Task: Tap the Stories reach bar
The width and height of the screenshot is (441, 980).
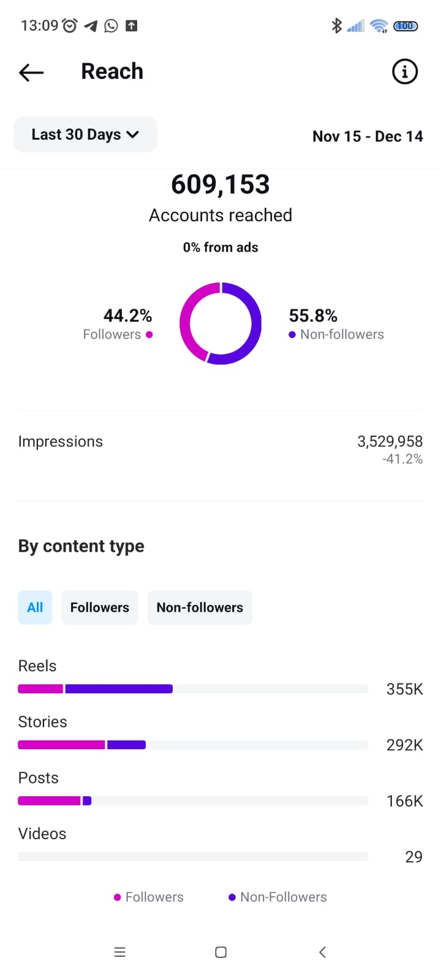Action: click(82, 745)
